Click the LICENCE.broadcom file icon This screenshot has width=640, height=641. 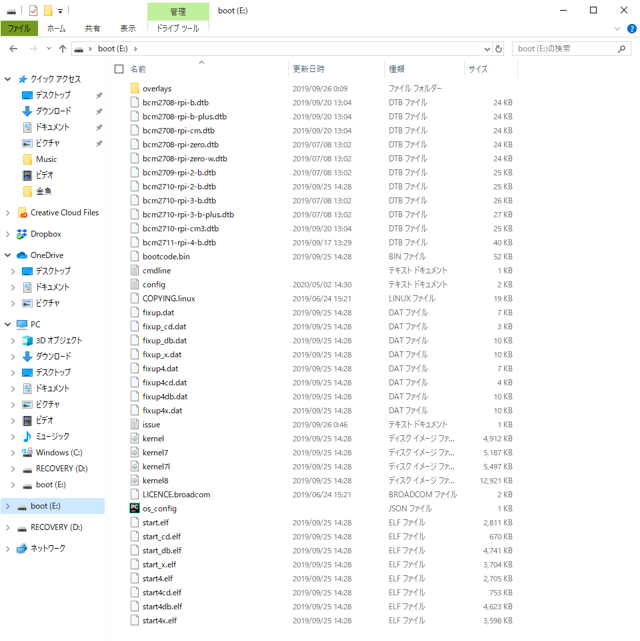(134, 494)
